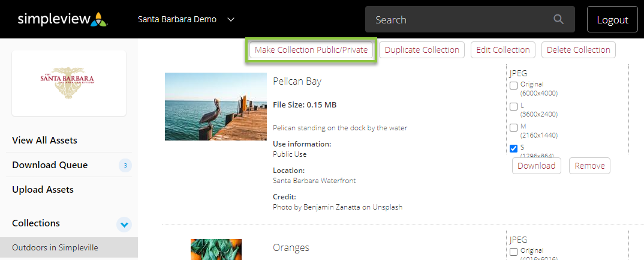Open the Oranges thumbnail
Screen dimensions: 644x260
click(x=216, y=249)
